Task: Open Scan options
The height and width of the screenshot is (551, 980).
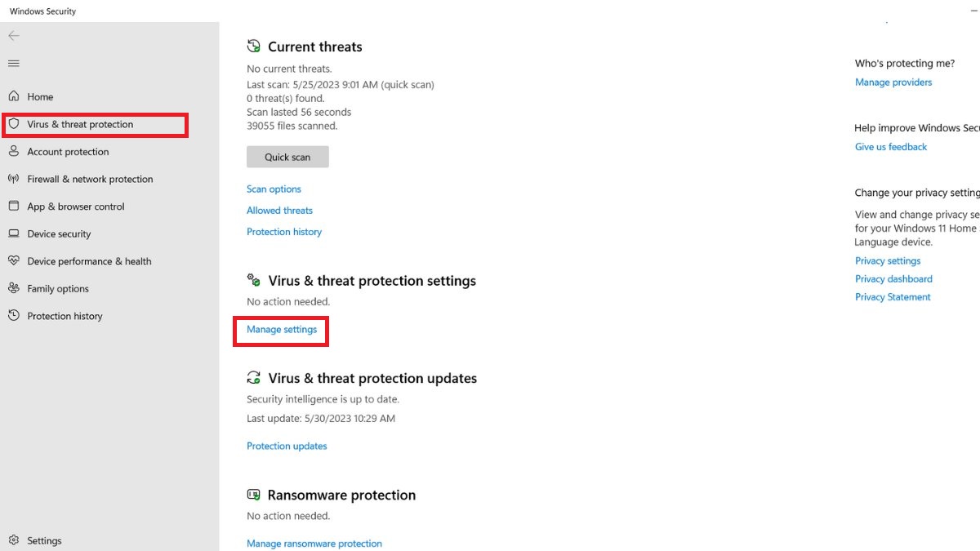Action: click(x=274, y=189)
